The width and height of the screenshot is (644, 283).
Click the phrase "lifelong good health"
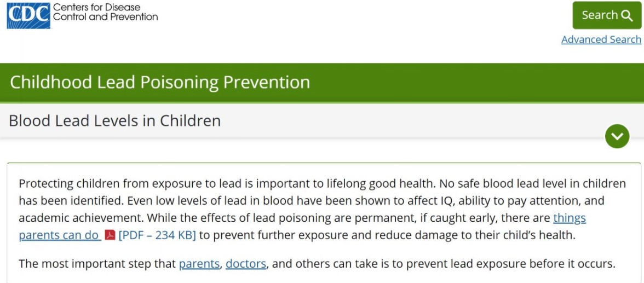pyautogui.click(x=370, y=183)
